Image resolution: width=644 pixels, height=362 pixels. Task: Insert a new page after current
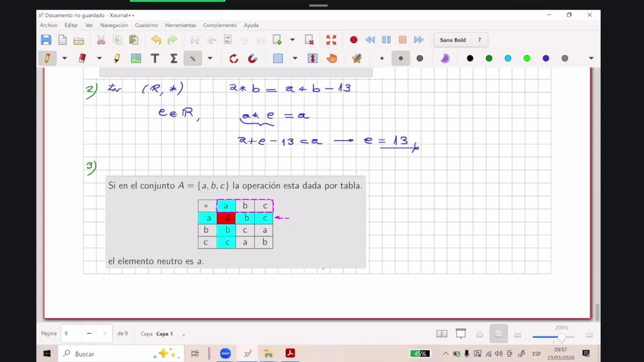(x=277, y=40)
